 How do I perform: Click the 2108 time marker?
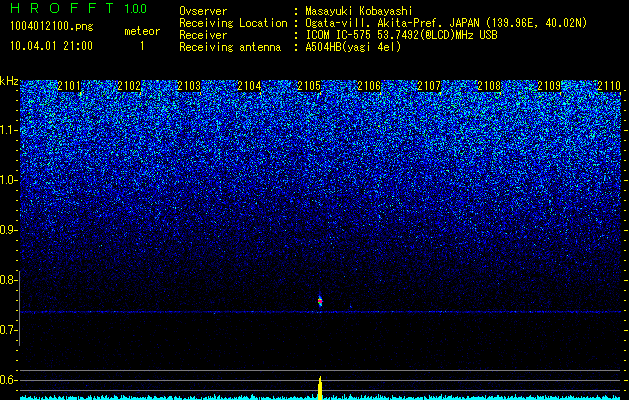(x=489, y=86)
